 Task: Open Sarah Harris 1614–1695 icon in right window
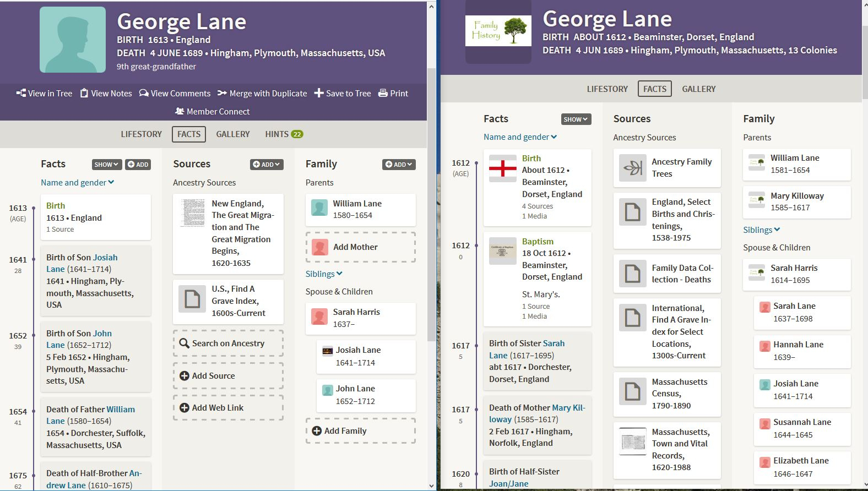[x=757, y=272]
